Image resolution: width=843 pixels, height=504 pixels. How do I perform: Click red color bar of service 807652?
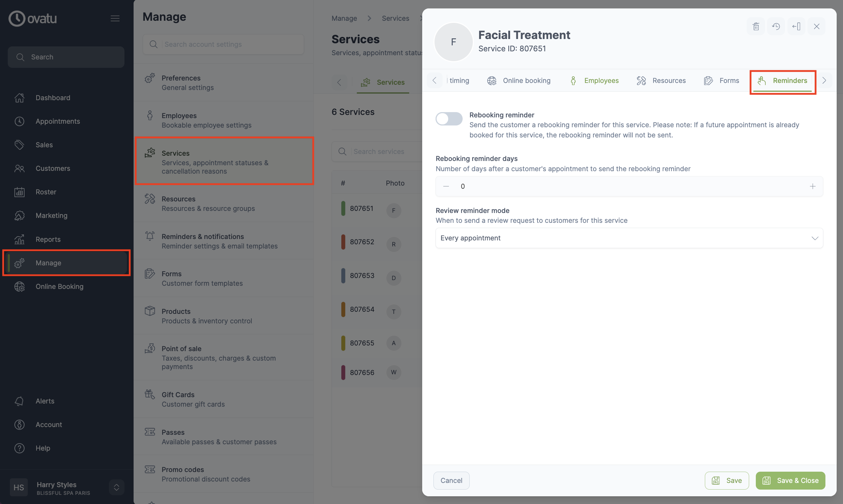[x=343, y=242]
